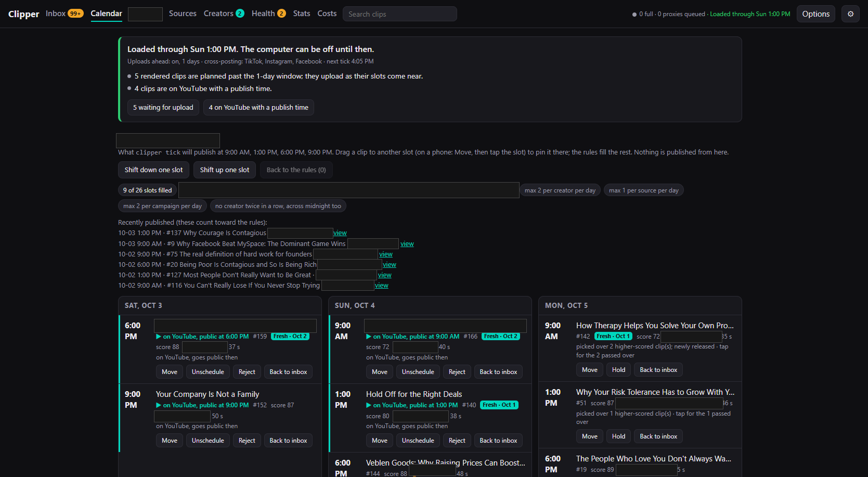Click 4 on YouTube with a publish time
Image resolution: width=868 pixels, height=477 pixels.
point(258,107)
